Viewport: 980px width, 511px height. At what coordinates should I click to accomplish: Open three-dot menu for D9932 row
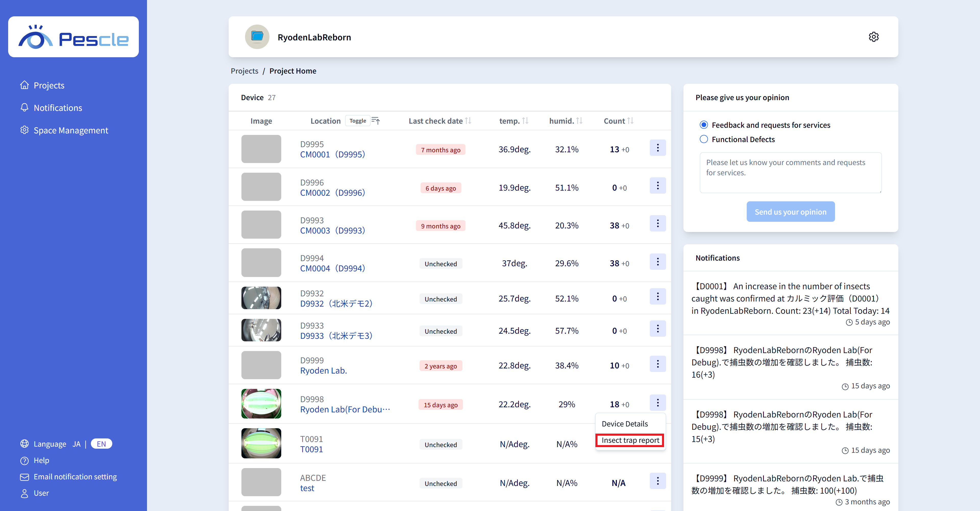pos(657,297)
